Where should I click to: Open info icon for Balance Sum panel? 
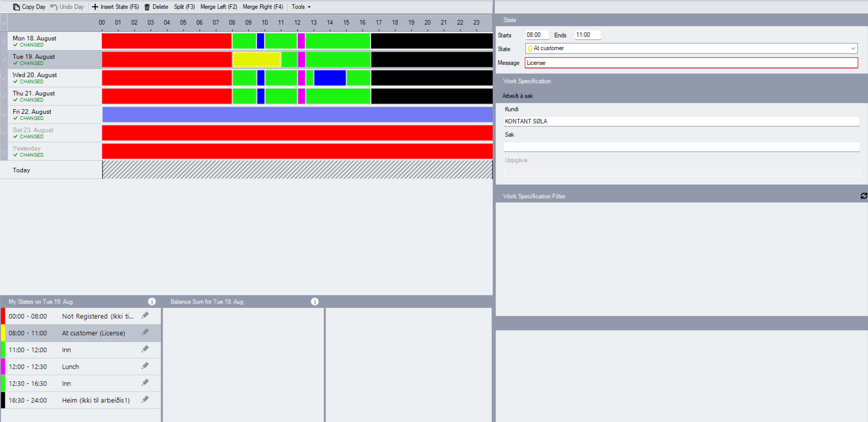[314, 301]
